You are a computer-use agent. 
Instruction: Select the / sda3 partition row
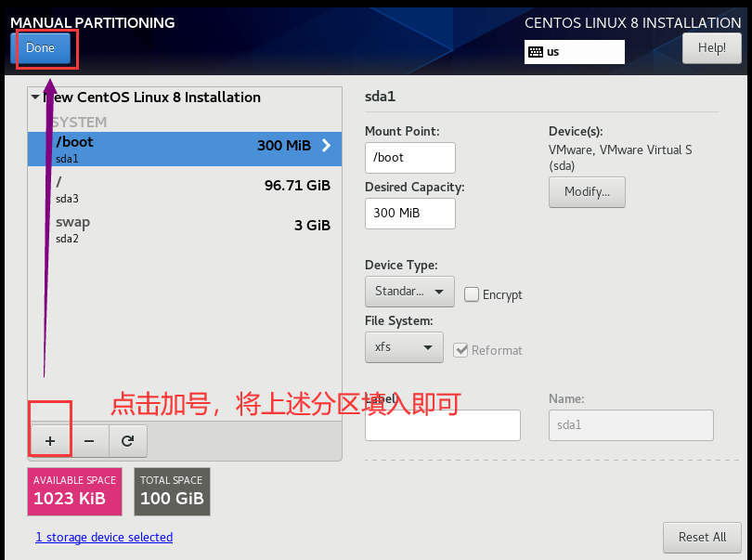[185, 189]
